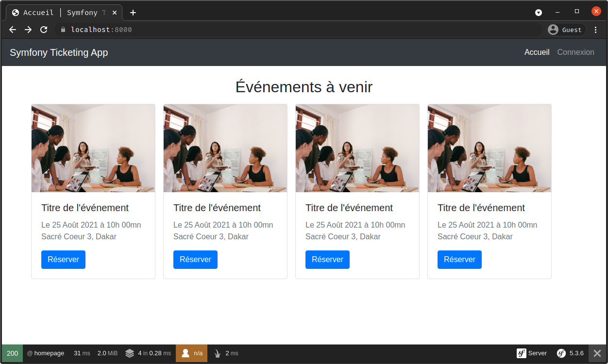Image resolution: width=608 pixels, height=364 pixels.
Task: Open the browser three-dot menu
Action: pos(596,30)
